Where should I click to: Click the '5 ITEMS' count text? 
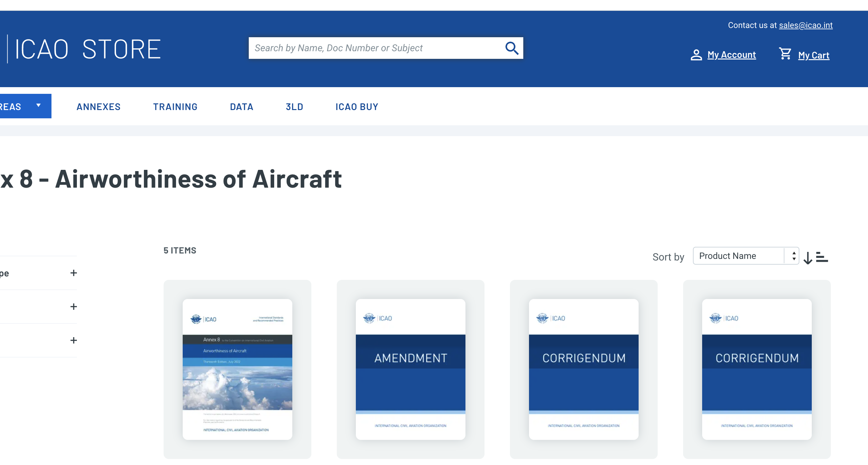pos(180,251)
